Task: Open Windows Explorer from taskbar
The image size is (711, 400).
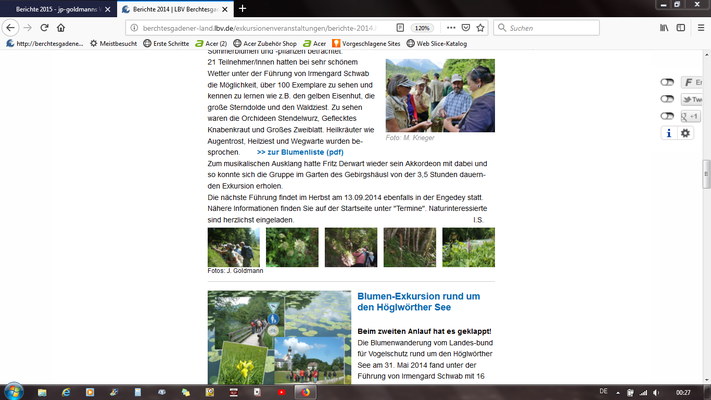Action: 42,392
